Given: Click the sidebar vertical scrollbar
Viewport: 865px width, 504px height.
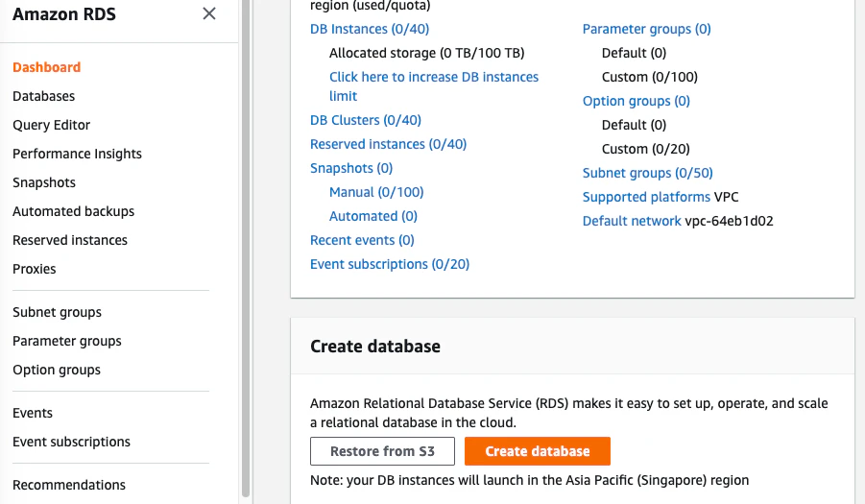Looking at the screenshot, I should [x=246, y=248].
